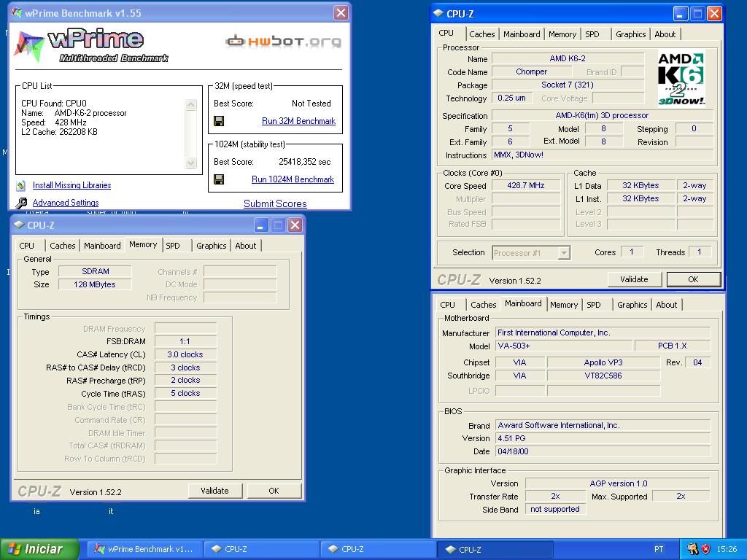Click BIOS date 04/18/00 field
Screen dimensions: 747x560
603,451
